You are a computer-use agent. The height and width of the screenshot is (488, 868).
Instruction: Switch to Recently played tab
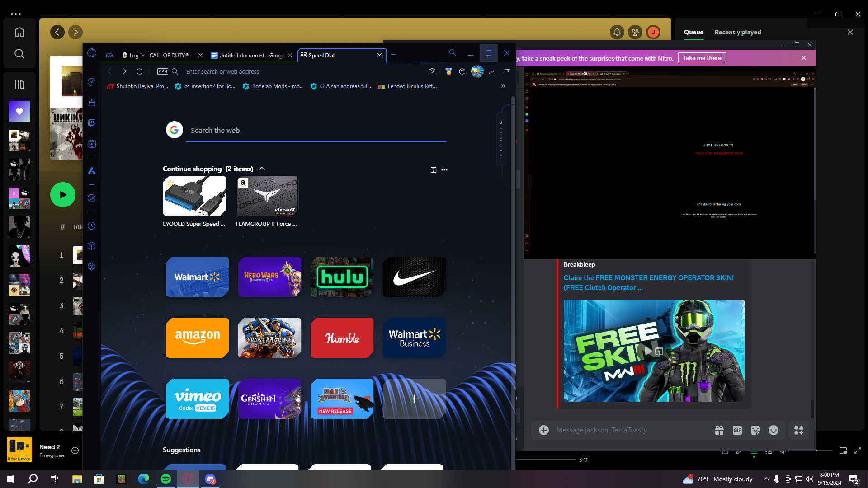pyautogui.click(x=737, y=32)
